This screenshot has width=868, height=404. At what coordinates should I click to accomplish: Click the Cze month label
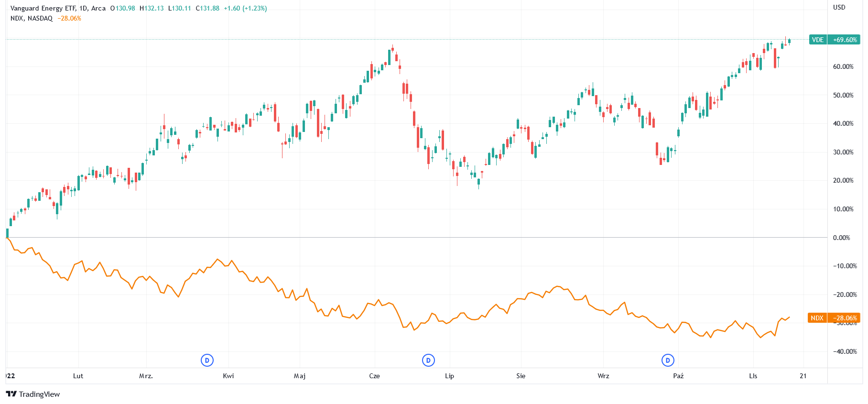[x=375, y=376]
